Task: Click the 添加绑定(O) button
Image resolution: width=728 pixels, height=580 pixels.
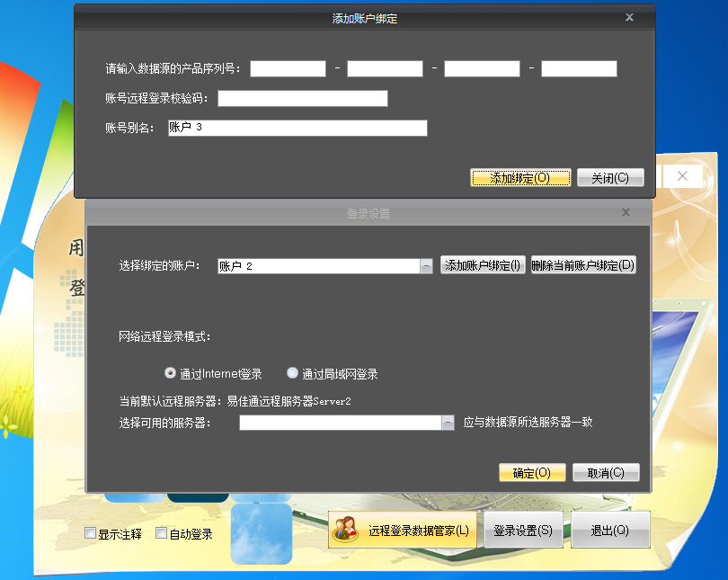Action: coord(520,178)
